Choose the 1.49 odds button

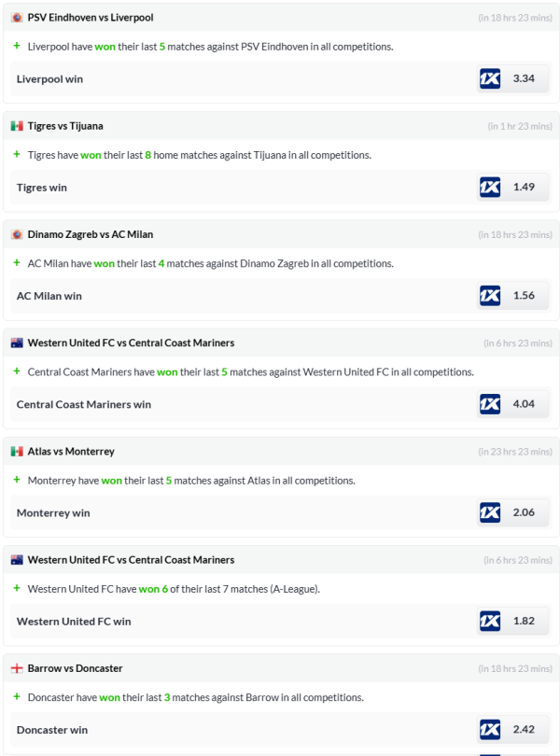524,187
